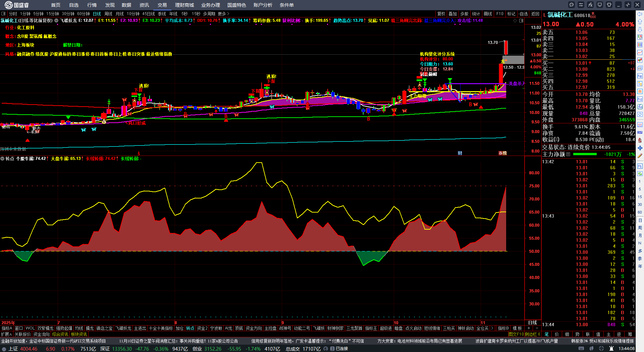Collapse the 侧边栏 sidebar
Image resolution: width=644 pixels, height=352 pixels.
pos(532,334)
